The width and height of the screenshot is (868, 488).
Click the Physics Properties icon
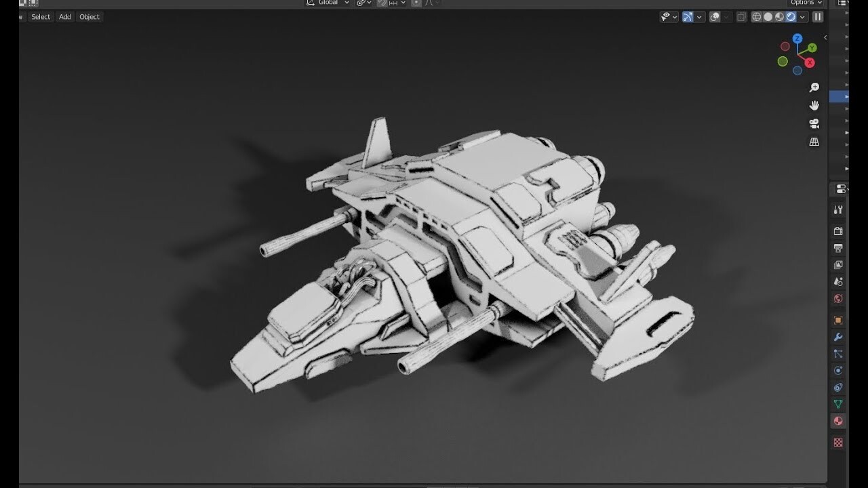[839, 370]
